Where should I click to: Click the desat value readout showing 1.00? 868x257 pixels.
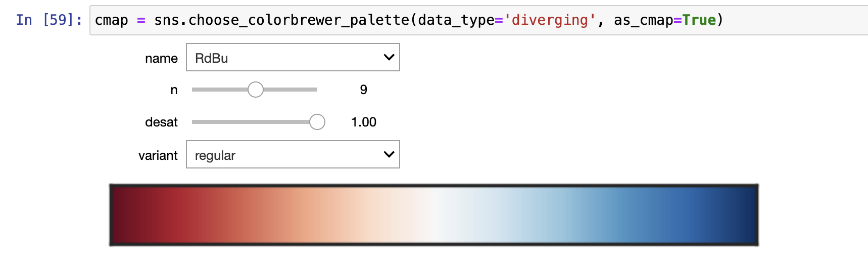tap(364, 122)
